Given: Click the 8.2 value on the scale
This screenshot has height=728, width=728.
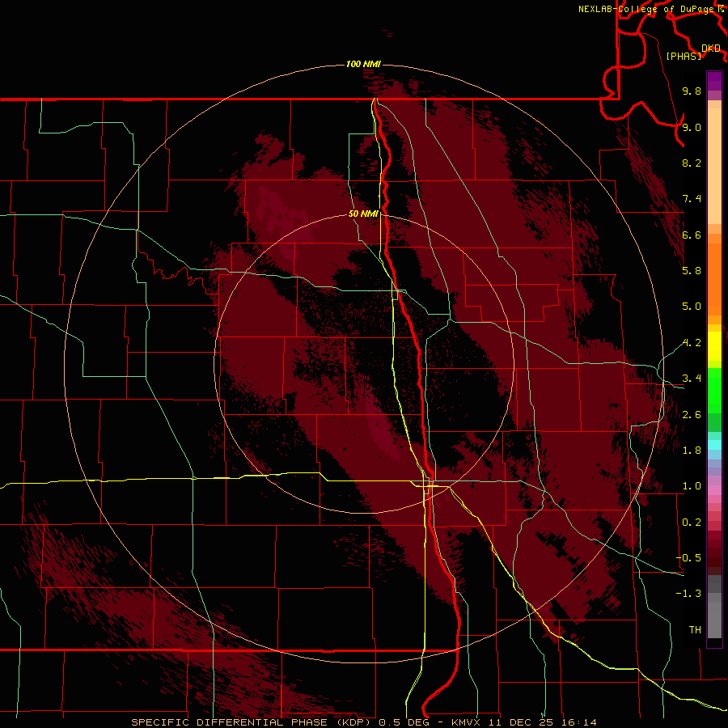Looking at the screenshot, I should pos(692,163).
